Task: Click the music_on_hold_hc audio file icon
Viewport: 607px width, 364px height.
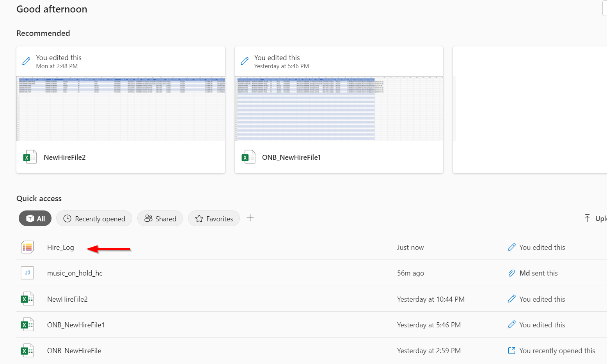Action: pyautogui.click(x=27, y=273)
